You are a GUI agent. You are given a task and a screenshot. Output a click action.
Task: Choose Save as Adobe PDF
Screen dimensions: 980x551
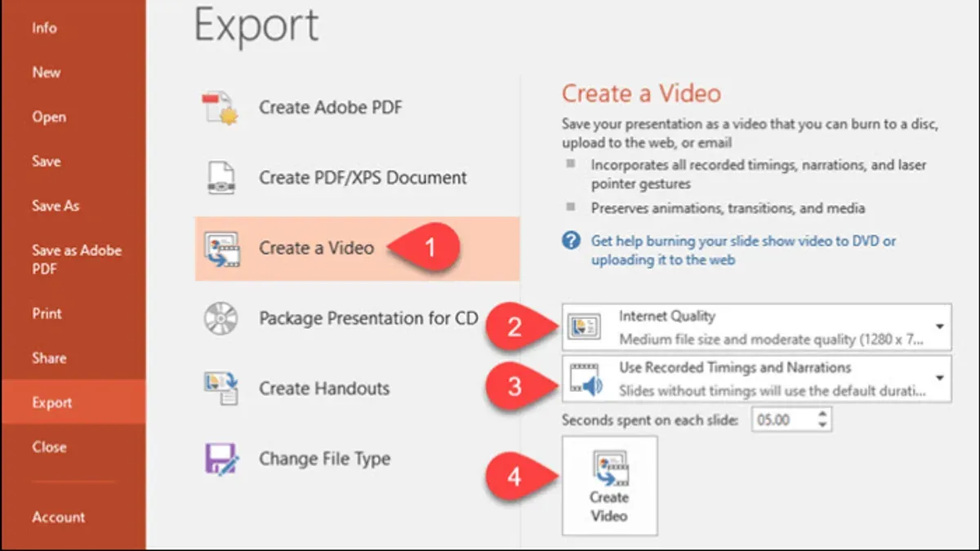pos(76,260)
